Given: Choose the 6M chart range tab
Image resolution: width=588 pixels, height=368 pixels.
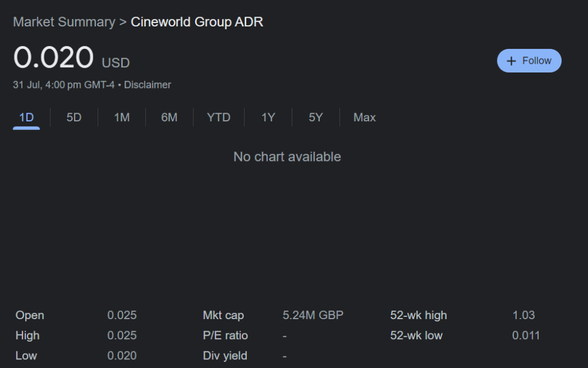Looking at the screenshot, I should tap(169, 117).
